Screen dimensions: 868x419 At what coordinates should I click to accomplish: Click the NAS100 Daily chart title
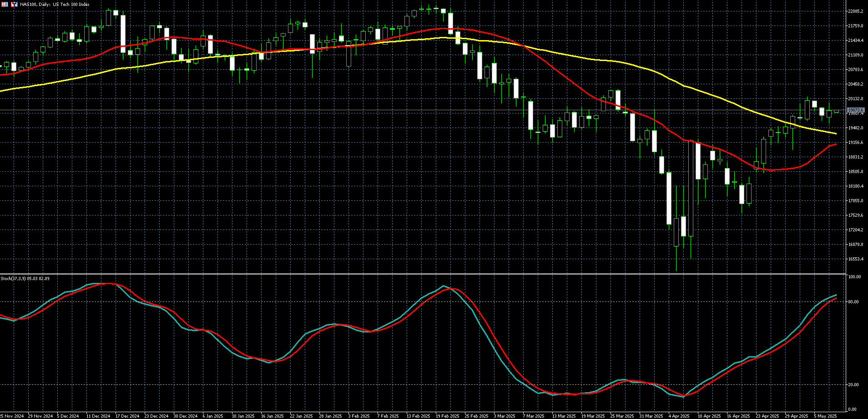pos(55,4)
